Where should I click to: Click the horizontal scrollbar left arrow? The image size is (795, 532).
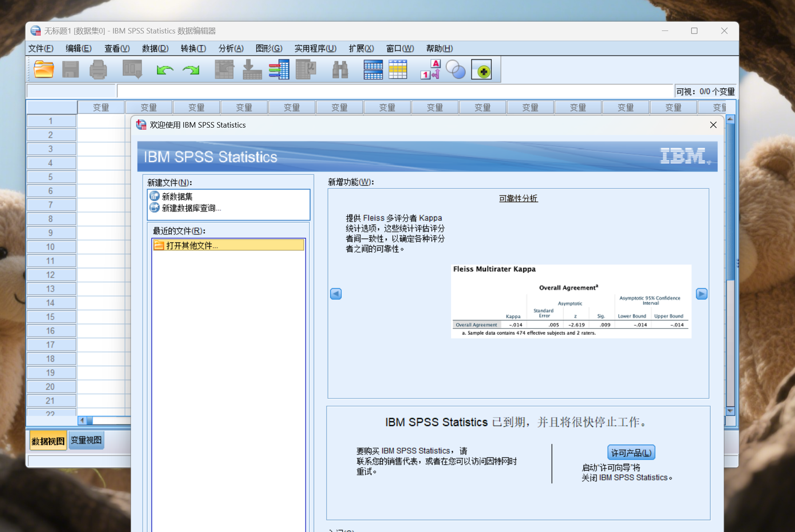point(82,421)
